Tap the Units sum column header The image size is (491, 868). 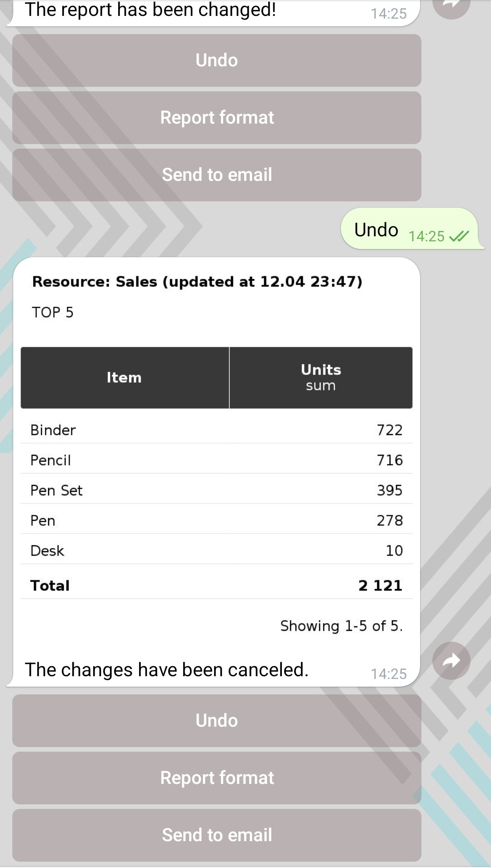click(321, 378)
